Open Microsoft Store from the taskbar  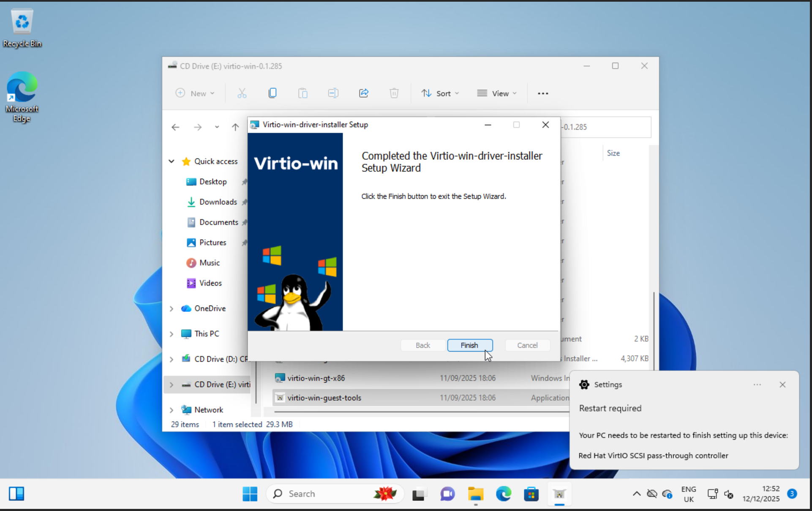[531, 494]
